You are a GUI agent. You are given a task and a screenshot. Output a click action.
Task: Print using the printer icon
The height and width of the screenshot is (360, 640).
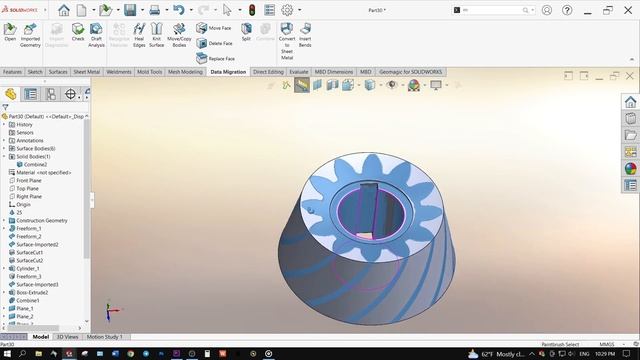tap(154, 10)
